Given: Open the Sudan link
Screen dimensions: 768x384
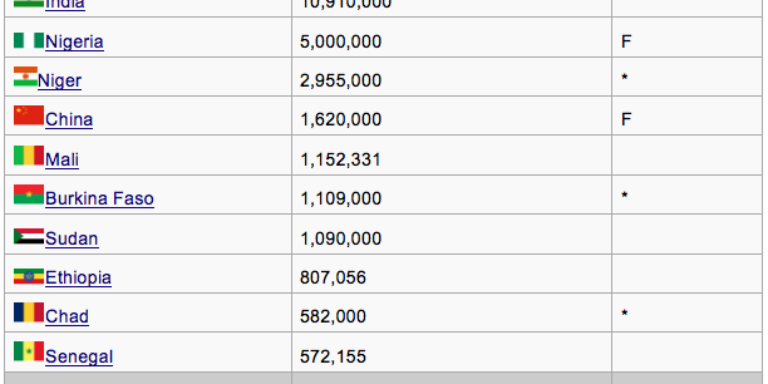Looking at the screenshot, I should tap(72, 239).
